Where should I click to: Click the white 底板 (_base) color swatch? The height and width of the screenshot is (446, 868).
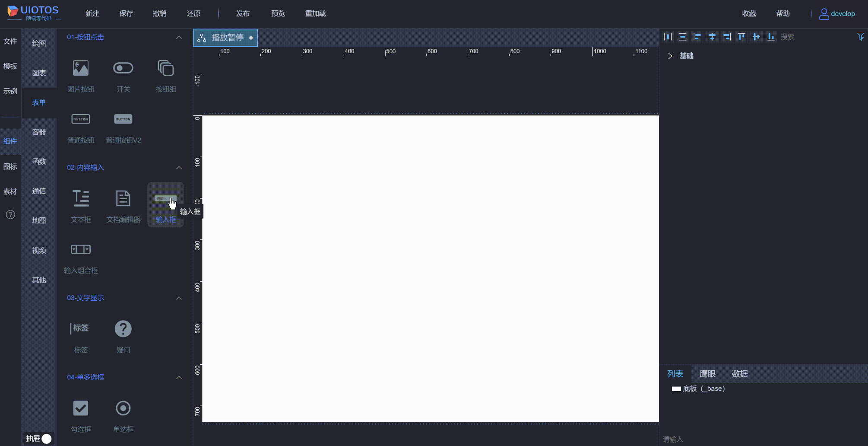pyautogui.click(x=676, y=389)
